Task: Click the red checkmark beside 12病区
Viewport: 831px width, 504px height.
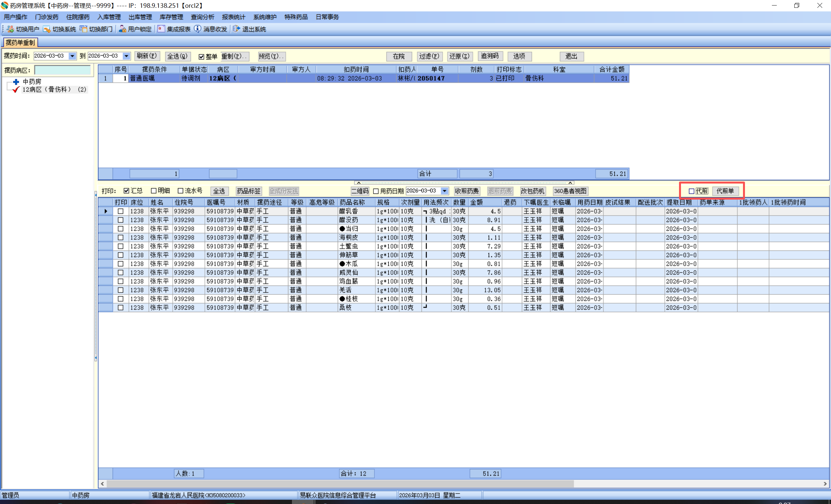Action: [16, 90]
